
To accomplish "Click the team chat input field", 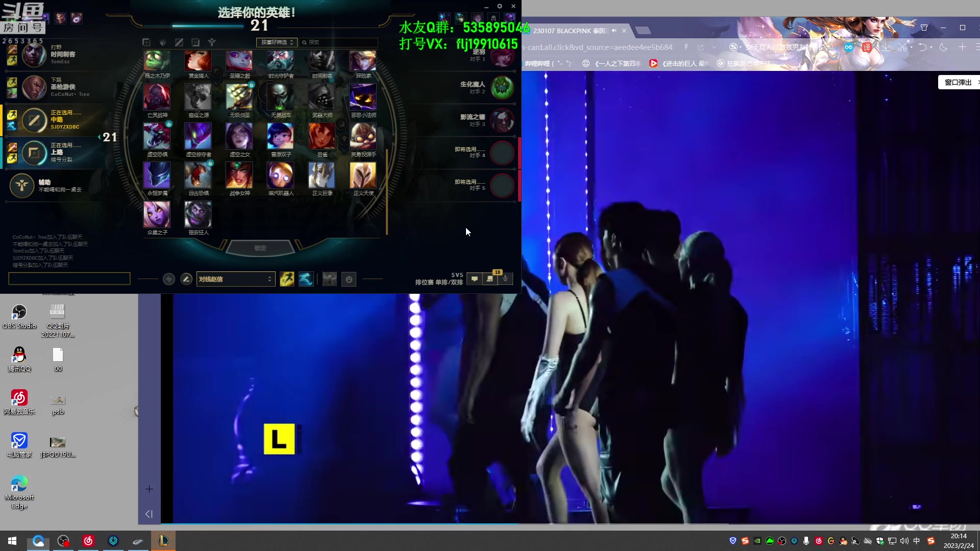I will coord(69,279).
